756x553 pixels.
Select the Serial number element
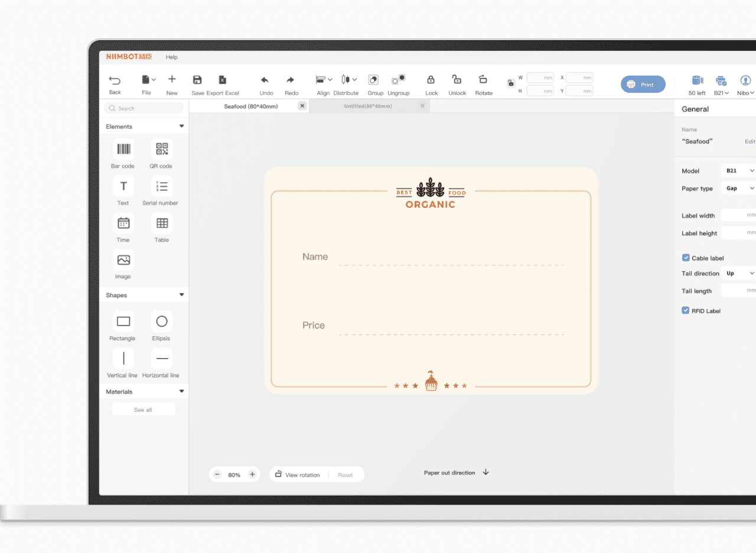point(161,186)
